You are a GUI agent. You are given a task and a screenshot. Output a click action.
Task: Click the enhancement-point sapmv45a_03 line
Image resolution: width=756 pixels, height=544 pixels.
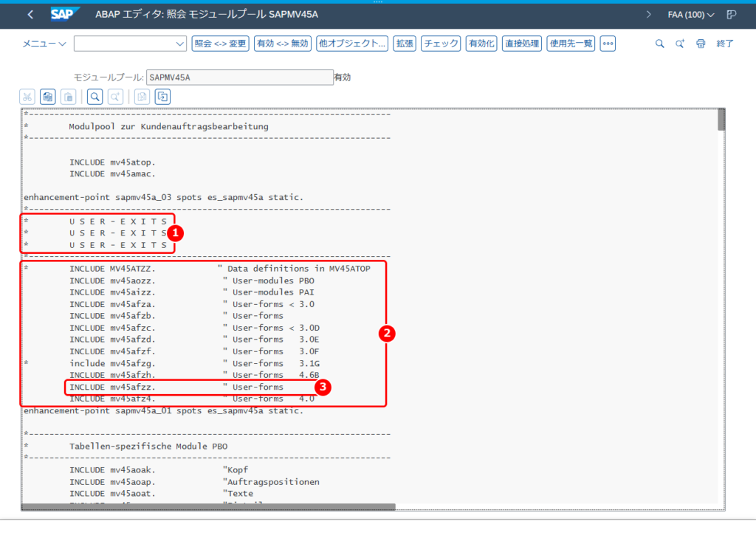pyautogui.click(x=163, y=198)
